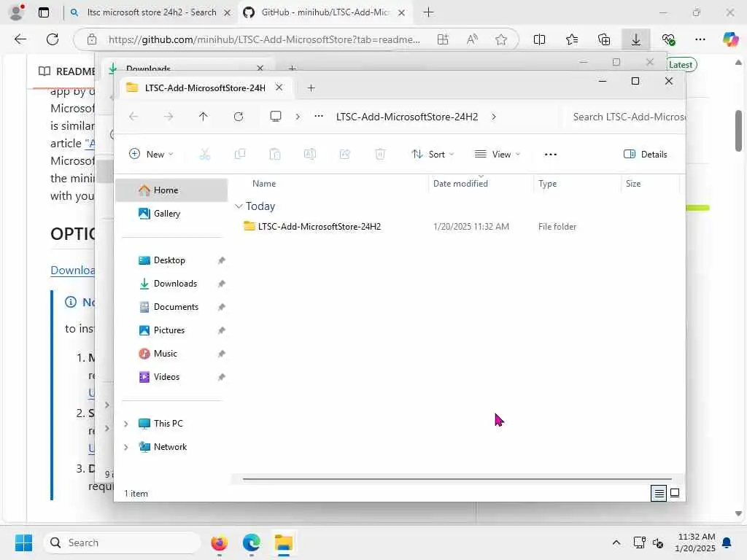Open Edge Favorites star-list button
Screen dimensions: 747x560
572,39
